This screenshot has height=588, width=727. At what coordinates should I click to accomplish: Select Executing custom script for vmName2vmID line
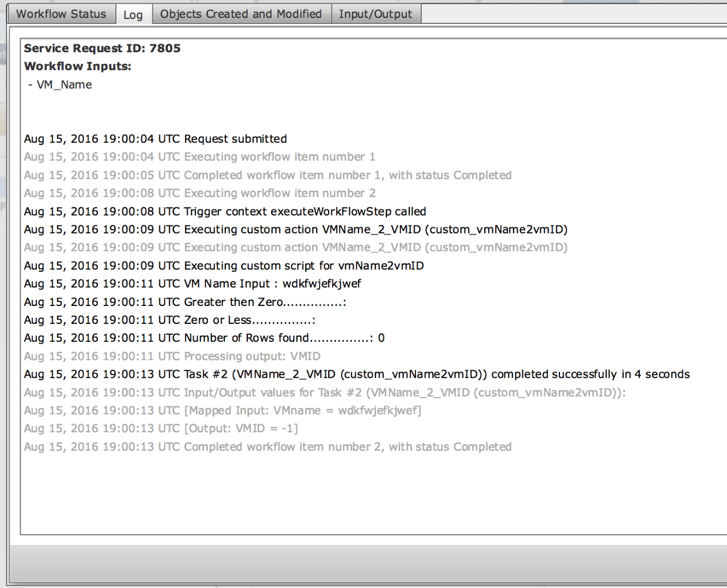[224, 266]
